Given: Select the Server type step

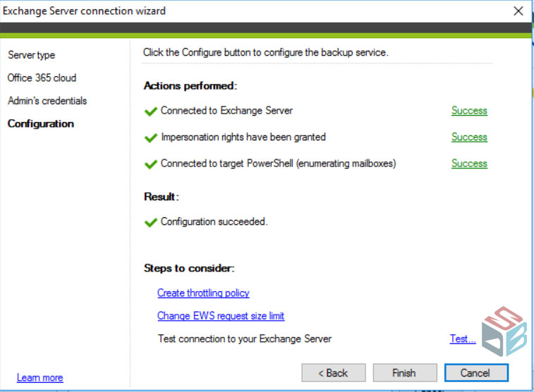Looking at the screenshot, I should point(31,55).
